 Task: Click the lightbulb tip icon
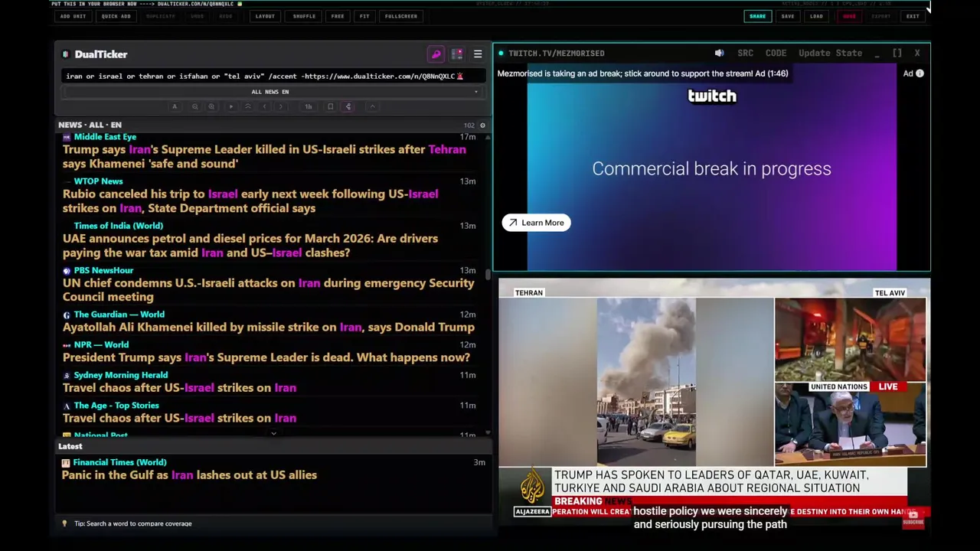(x=65, y=523)
